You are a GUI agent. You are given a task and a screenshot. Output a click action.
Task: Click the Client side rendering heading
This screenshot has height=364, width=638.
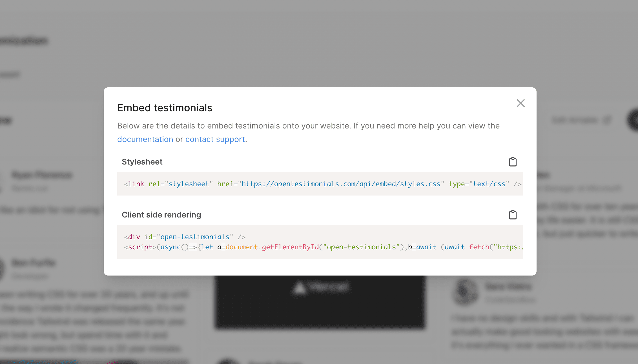pyautogui.click(x=161, y=215)
